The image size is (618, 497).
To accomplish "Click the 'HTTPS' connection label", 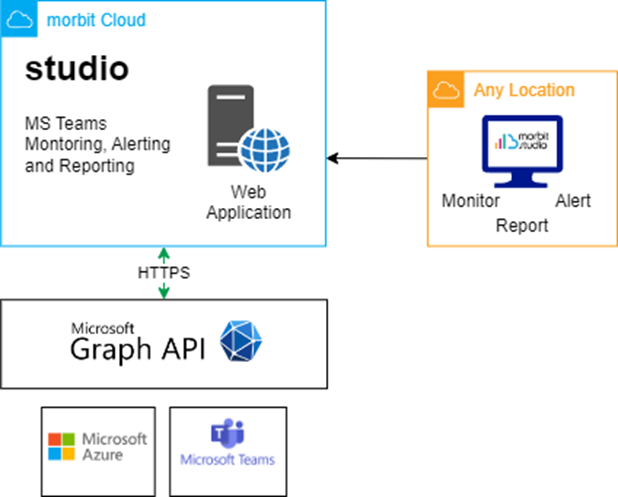I will coord(164,273).
